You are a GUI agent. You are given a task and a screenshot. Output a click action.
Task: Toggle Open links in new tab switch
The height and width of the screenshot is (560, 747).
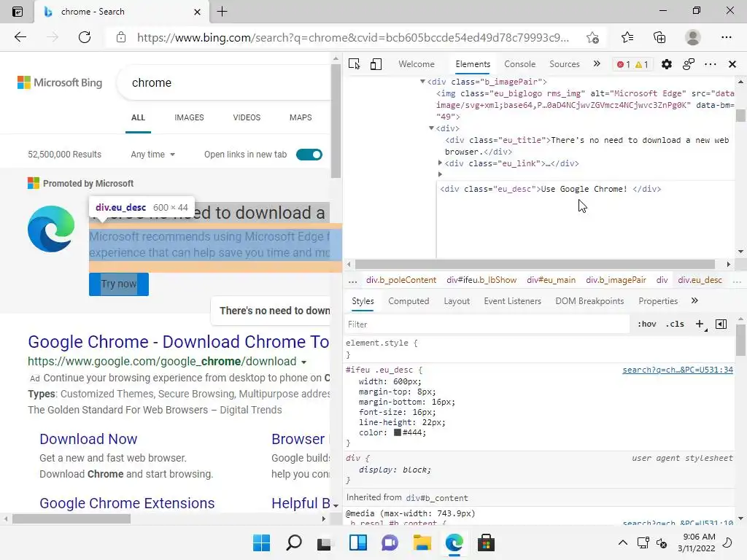pos(309,155)
